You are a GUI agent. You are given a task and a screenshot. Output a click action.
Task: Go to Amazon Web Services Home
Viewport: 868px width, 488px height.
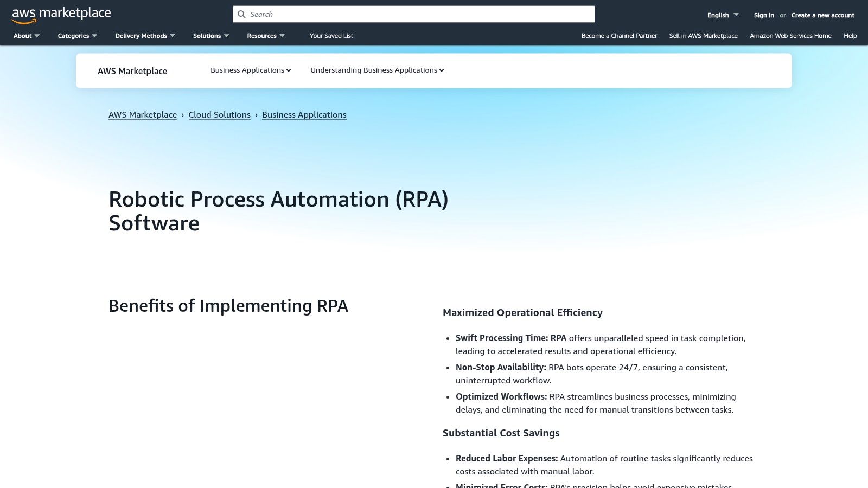pyautogui.click(x=790, y=36)
